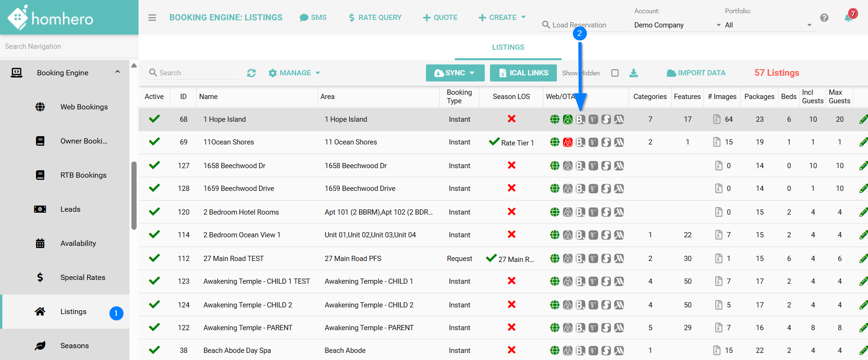
Task: Open the notifications bell
Action: tap(848, 18)
